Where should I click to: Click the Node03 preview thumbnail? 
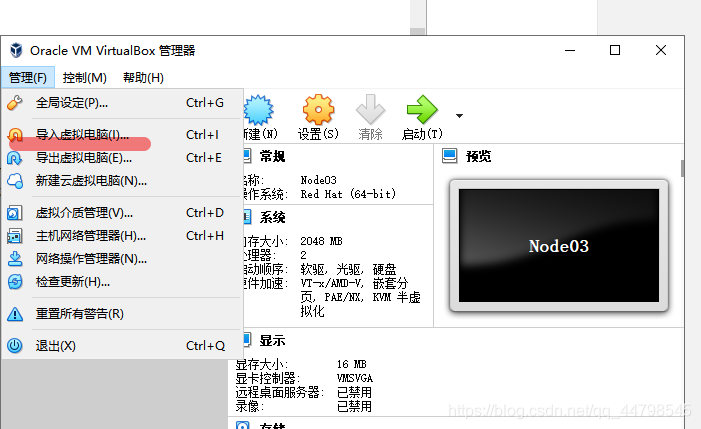coord(559,245)
